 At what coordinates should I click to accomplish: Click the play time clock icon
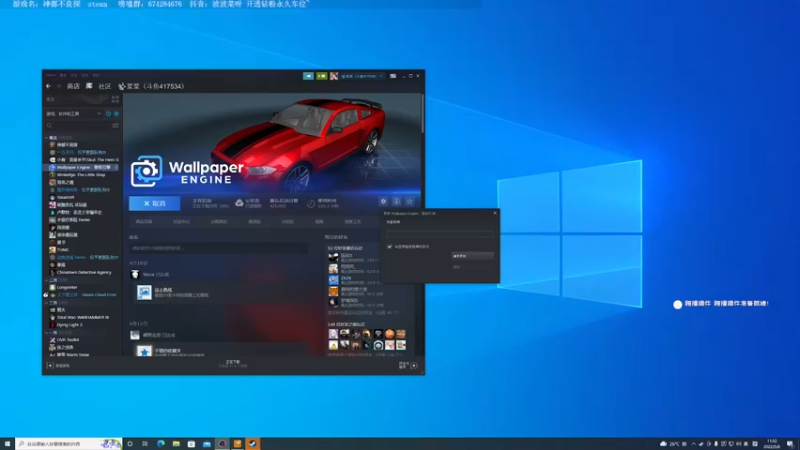coord(311,204)
